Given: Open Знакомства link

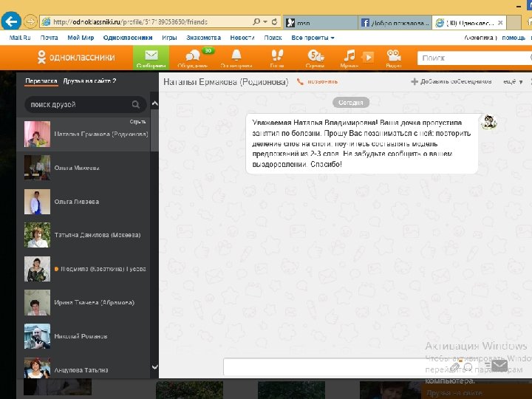Looking at the screenshot, I should (x=203, y=38).
